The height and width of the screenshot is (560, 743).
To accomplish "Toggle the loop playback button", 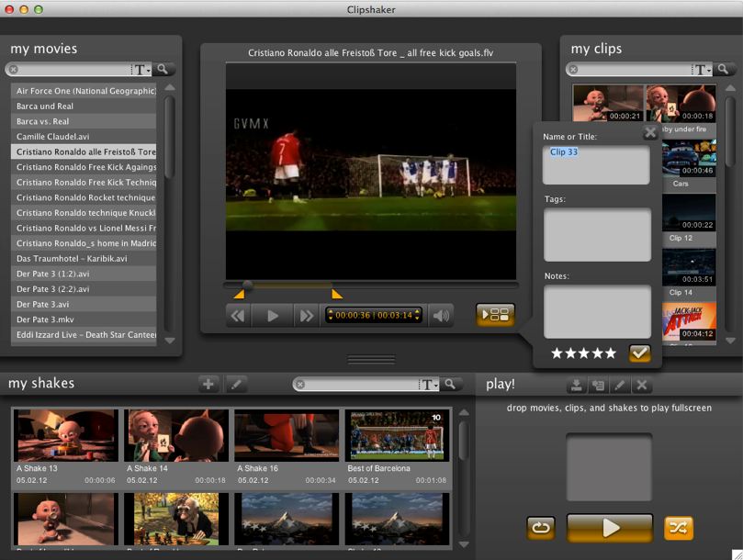I will pyautogui.click(x=541, y=528).
